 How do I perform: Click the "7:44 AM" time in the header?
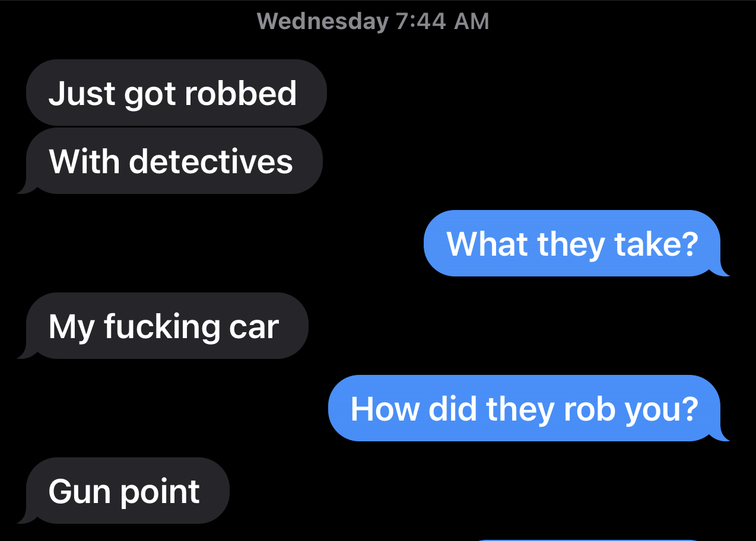tap(442, 21)
